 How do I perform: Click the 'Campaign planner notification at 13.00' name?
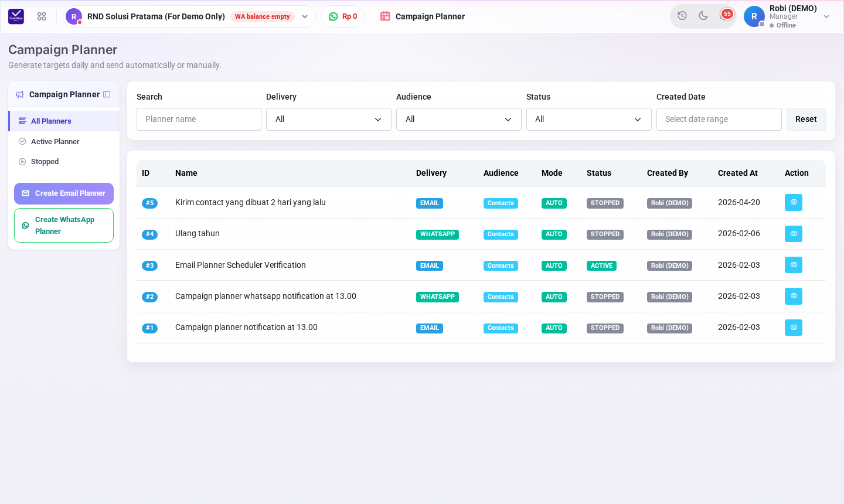click(x=246, y=327)
